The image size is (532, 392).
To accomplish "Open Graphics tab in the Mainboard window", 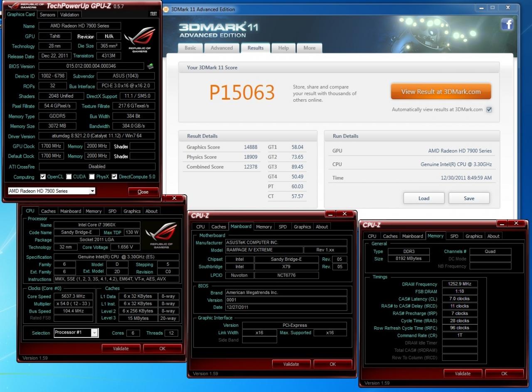I will tap(302, 227).
